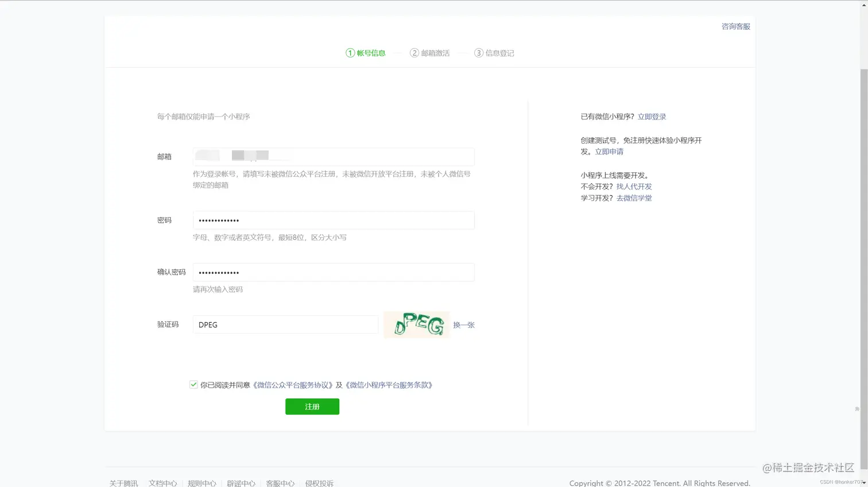
Task: Click the registration submit button 注册
Action: [x=312, y=406]
